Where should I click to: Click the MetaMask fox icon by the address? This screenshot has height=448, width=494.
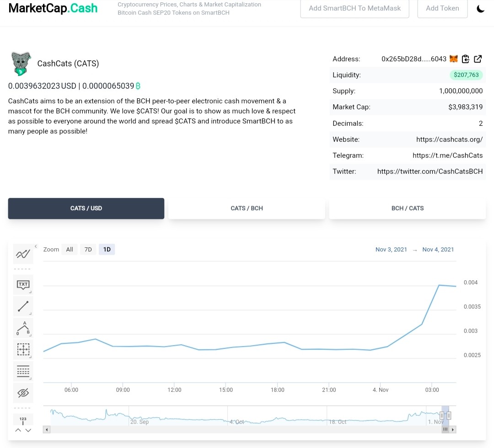[x=454, y=59]
